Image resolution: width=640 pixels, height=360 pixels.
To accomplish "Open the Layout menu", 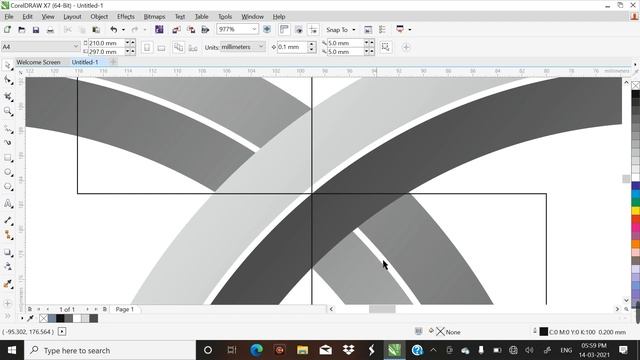I will coord(72,17).
